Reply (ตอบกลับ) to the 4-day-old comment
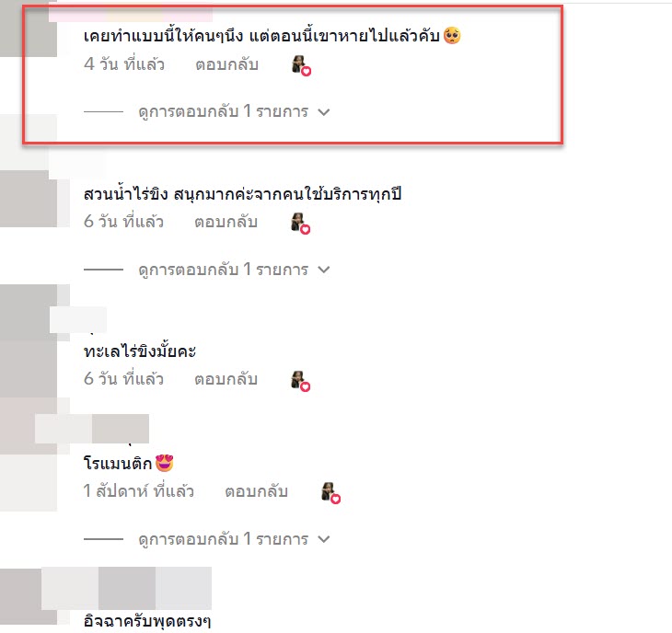This screenshot has height=633, width=672. pyautogui.click(x=226, y=65)
